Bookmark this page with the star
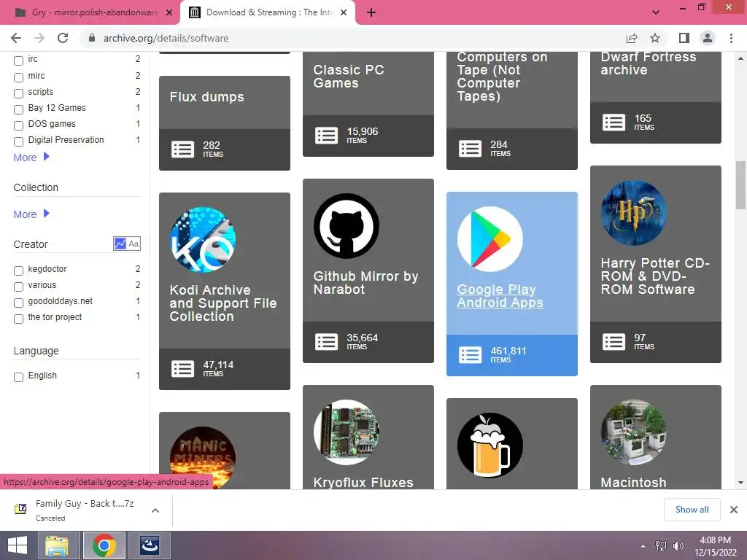This screenshot has height=560, width=747. pyautogui.click(x=655, y=38)
